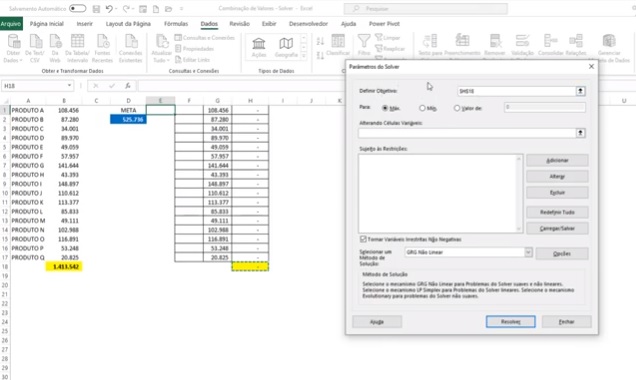Click the Pesquisar search box
Screen dimensions: 636x380
click(x=426, y=9)
